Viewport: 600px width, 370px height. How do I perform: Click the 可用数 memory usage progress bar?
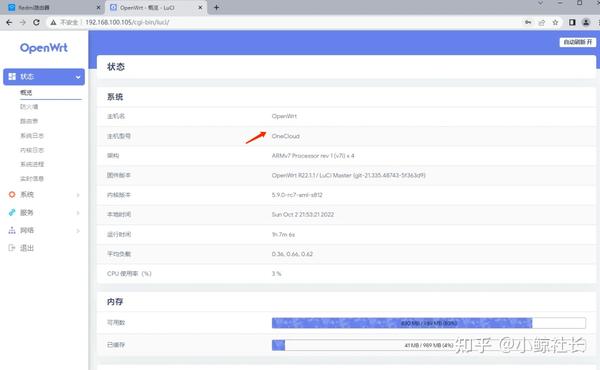(x=429, y=323)
